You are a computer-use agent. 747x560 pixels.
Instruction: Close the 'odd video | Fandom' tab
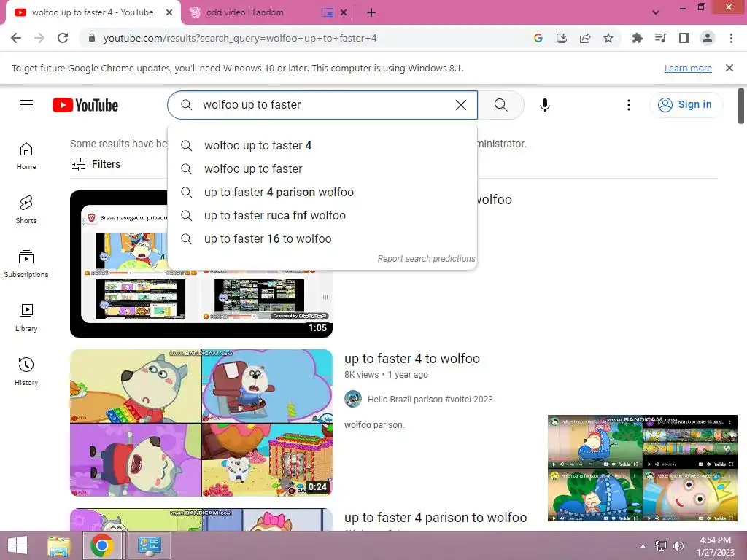344,13
